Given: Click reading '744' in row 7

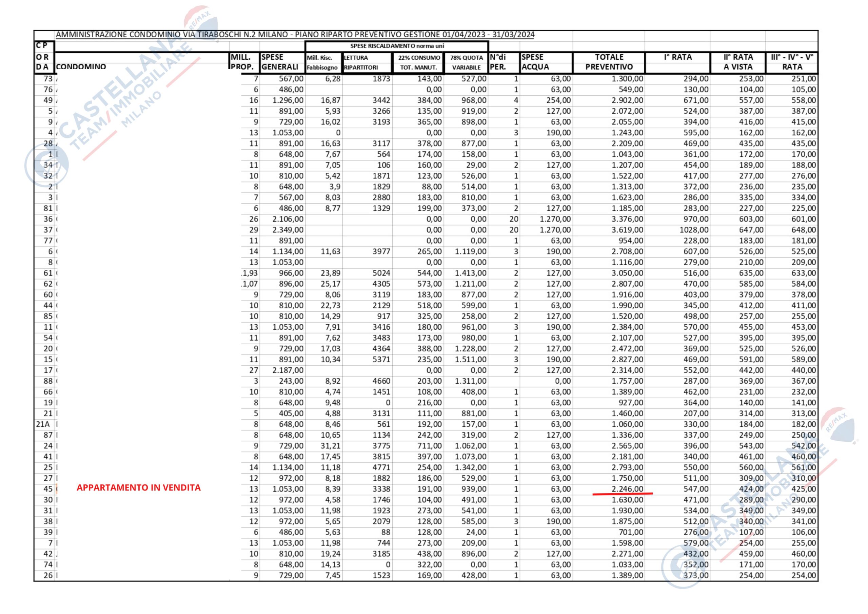Looking at the screenshot, I should pos(383,543).
